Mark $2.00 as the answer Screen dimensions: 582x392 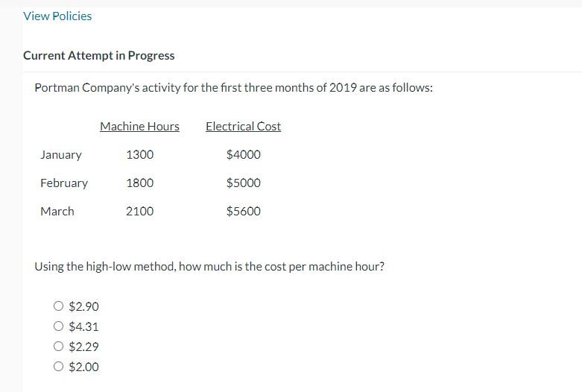tap(58, 367)
